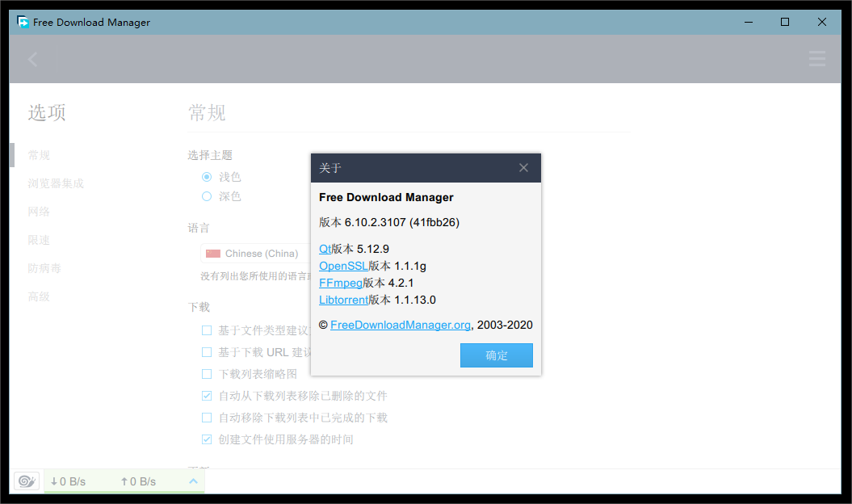Select the 高级 settings section
852x504 pixels.
[39, 296]
